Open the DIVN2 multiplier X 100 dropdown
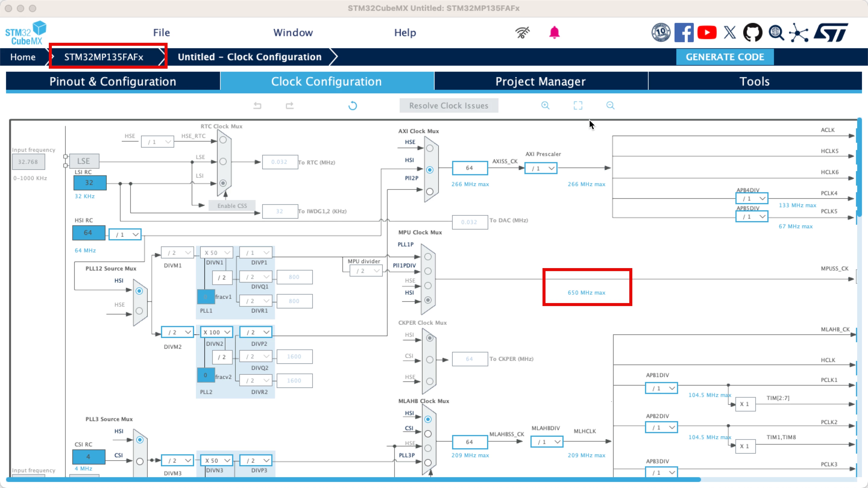Viewport: 868px width, 488px height. [x=216, y=332]
